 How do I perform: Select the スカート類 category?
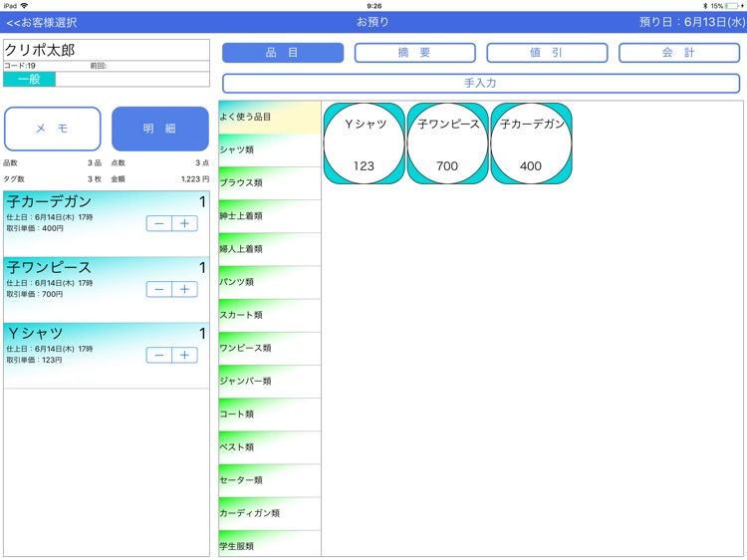tap(270, 316)
